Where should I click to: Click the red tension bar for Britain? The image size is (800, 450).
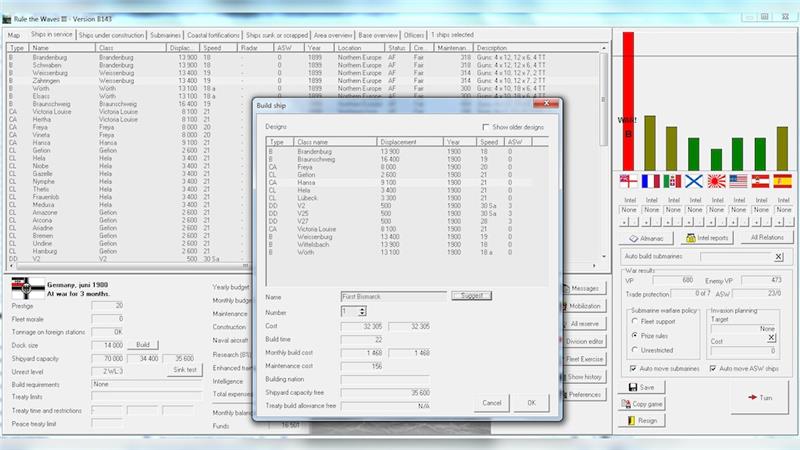628,101
